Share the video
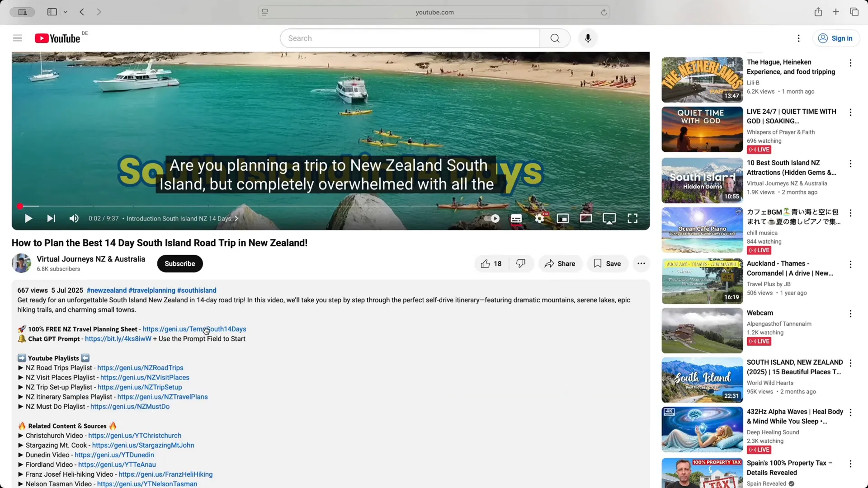868x488 pixels. 560,264
